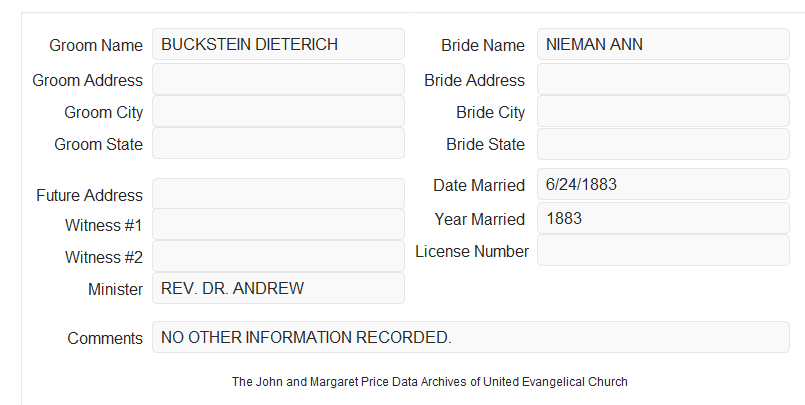Focus the License Number input box
Viewport: 805px width, 405px height.
663,250
